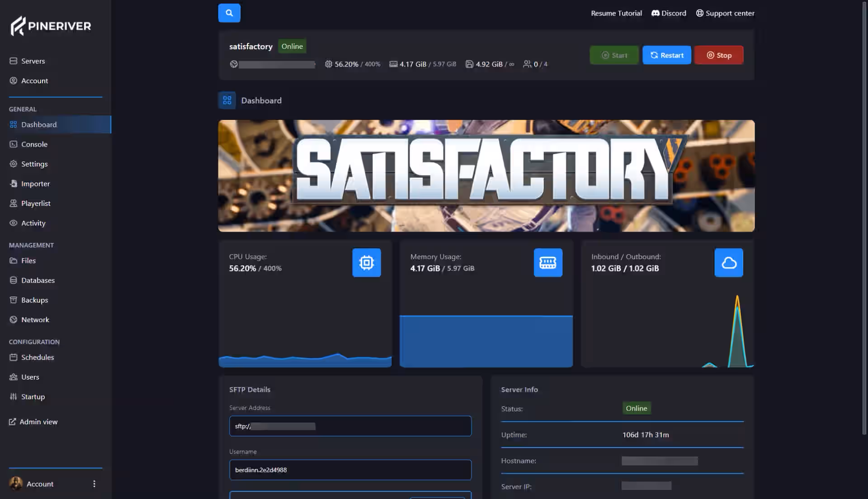Image resolution: width=868 pixels, height=499 pixels.
Task: Click the Account person icon under Servers
Action: click(14, 81)
